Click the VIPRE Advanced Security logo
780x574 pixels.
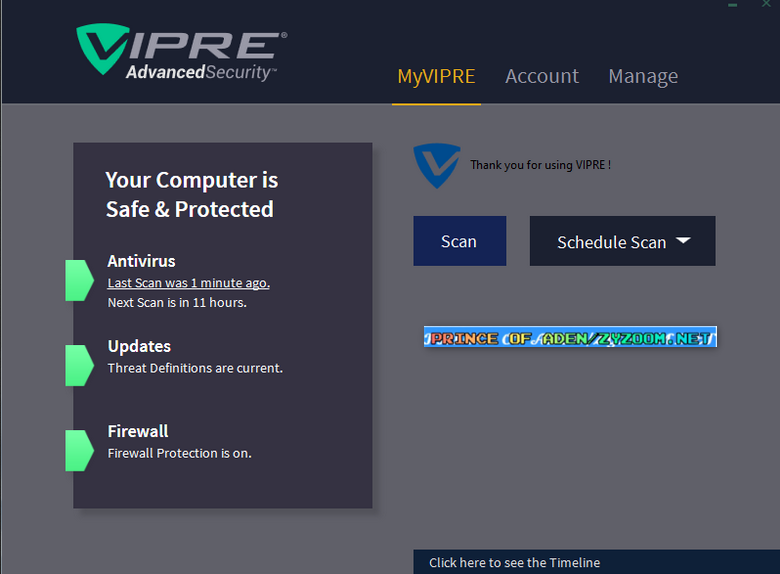tap(182, 52)
